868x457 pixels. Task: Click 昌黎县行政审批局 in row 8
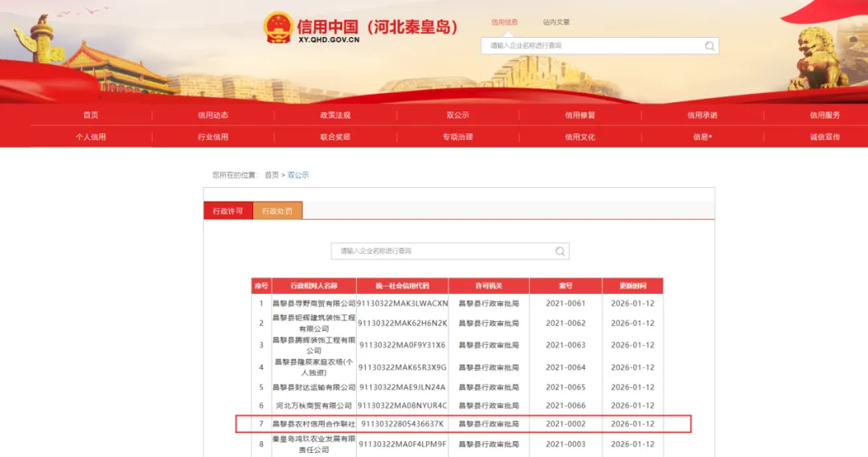489,444
